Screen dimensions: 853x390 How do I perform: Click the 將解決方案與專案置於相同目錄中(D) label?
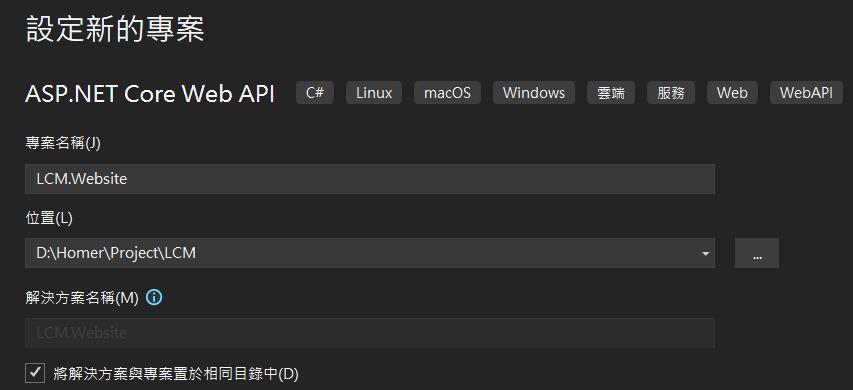pyautogui.click(x=176, y=374)
